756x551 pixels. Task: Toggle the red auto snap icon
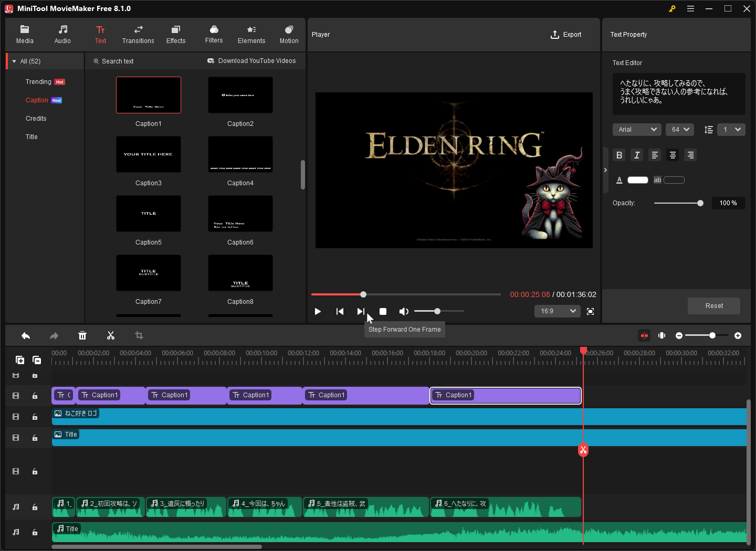(x=644, y=336)
